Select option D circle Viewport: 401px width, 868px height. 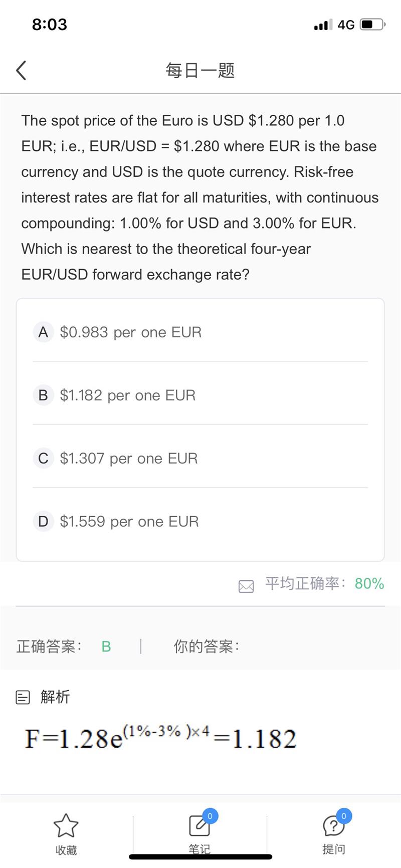(x=43, y=522)
